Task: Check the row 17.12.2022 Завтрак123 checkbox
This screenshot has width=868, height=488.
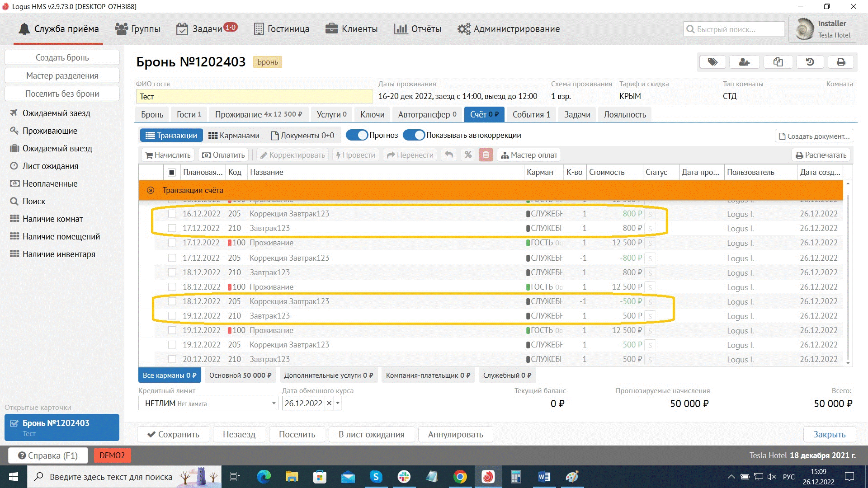Action: pos(172,228)
